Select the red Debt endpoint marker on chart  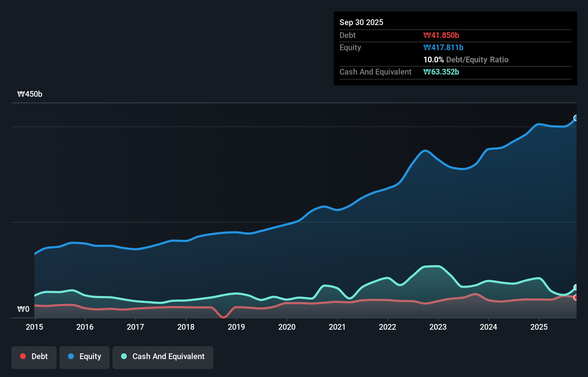575,298
